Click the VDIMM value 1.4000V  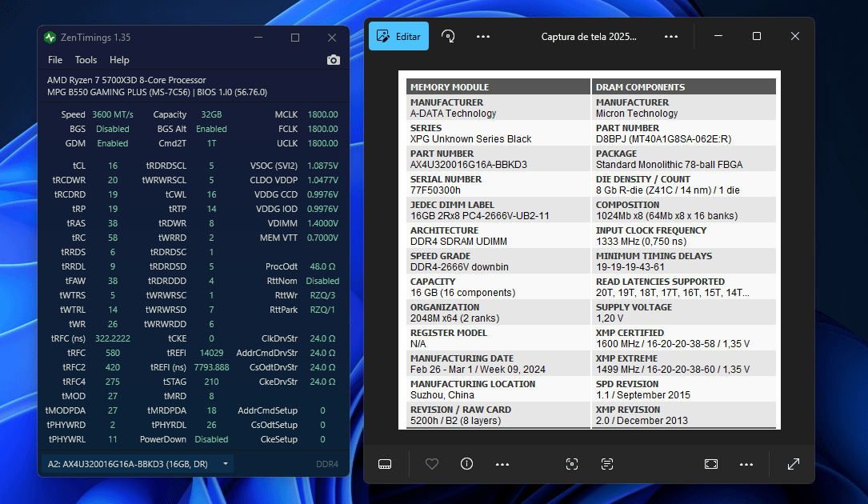coord(322,223)
